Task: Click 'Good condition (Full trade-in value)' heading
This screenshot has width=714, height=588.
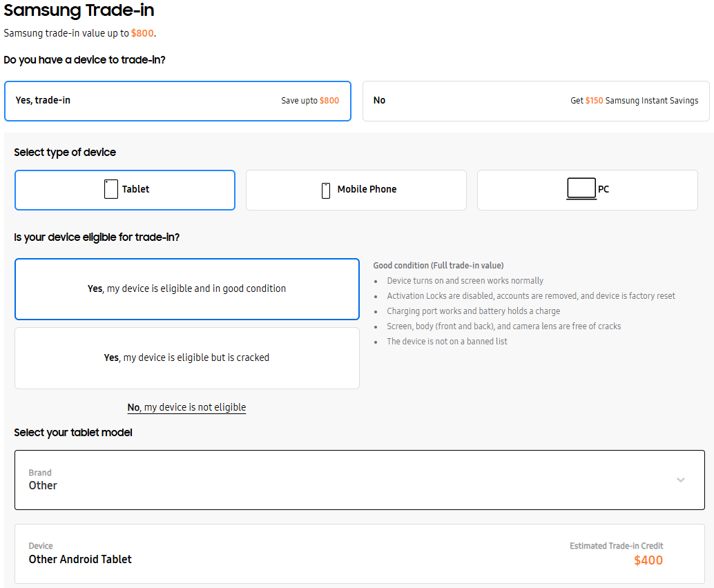Action: pyautogui.click(x=438, y=265)
